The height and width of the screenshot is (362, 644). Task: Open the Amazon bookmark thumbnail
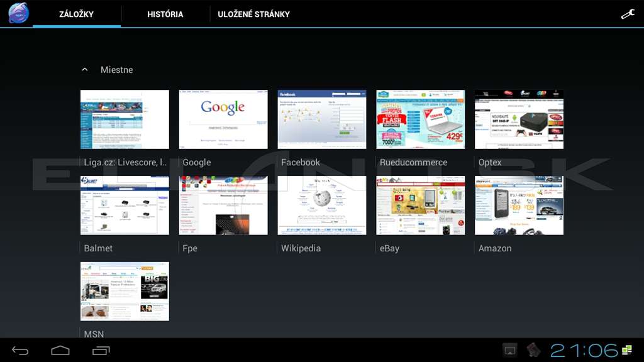click(519, 206)
